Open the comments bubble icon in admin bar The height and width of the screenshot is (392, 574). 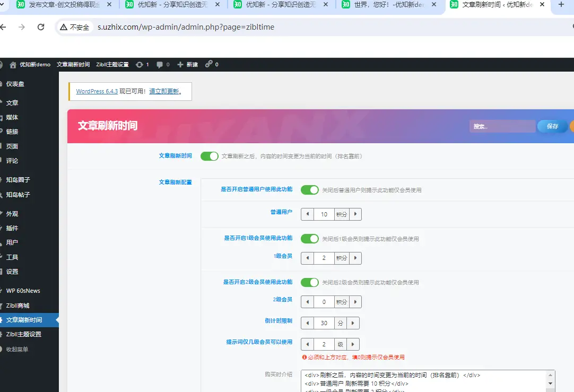[x=160, y=65]
